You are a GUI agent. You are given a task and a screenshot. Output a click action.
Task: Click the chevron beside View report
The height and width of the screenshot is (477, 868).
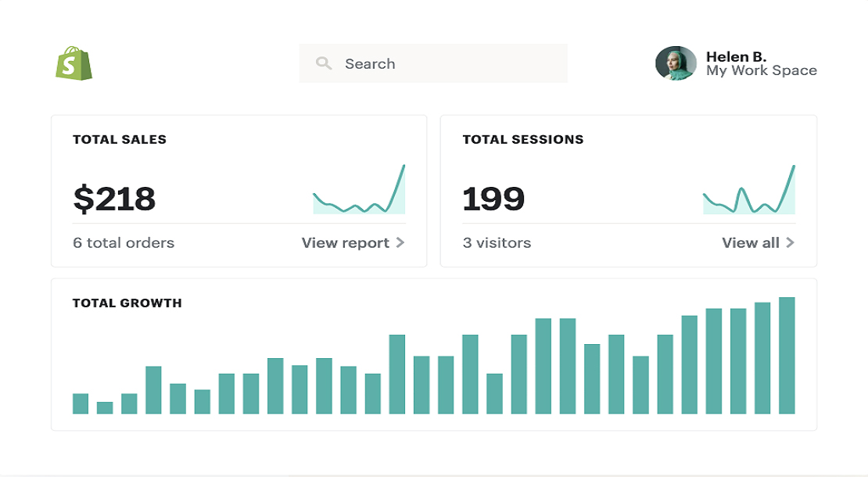(400, 242)
